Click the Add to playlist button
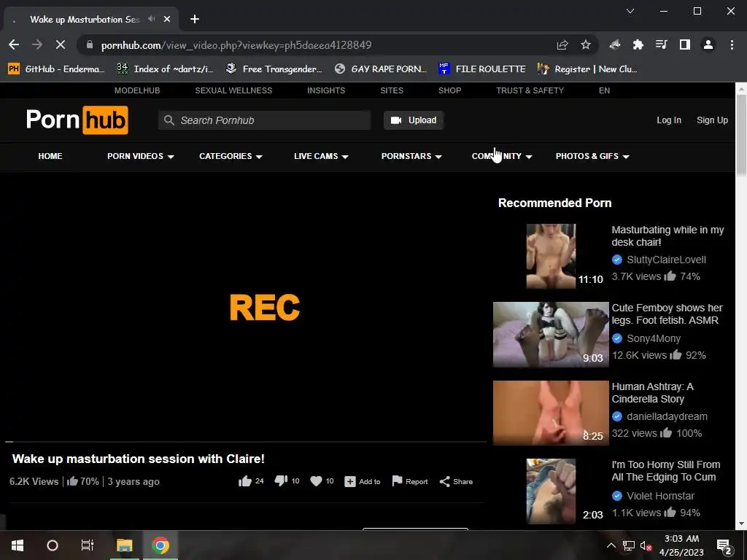The height and width of the screenshot is (560, 747). (362, 481)
